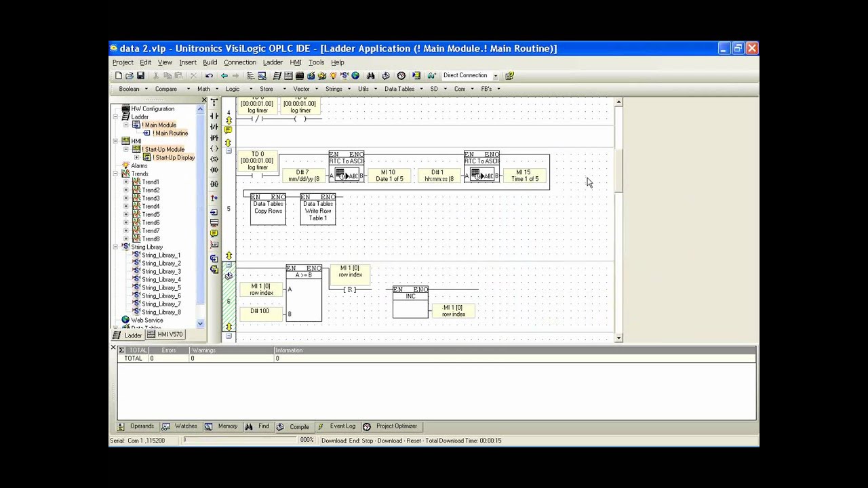The height and width of the screenshot is (488, 868).
Task: Open the Project menu
Action: [x=123, y=62]
